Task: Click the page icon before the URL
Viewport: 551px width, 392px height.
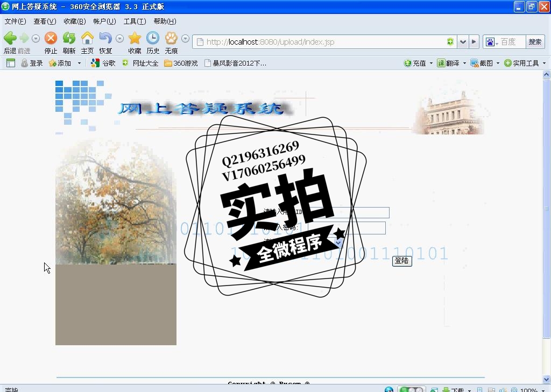Action: tap(200, 42)
